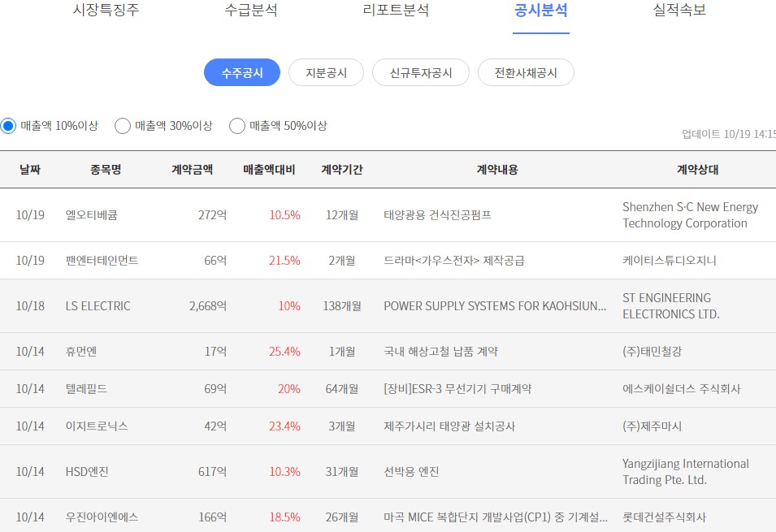Click 마곡 MICE 복합단지 contract description

pyautogui.click(x=496, y=517)
